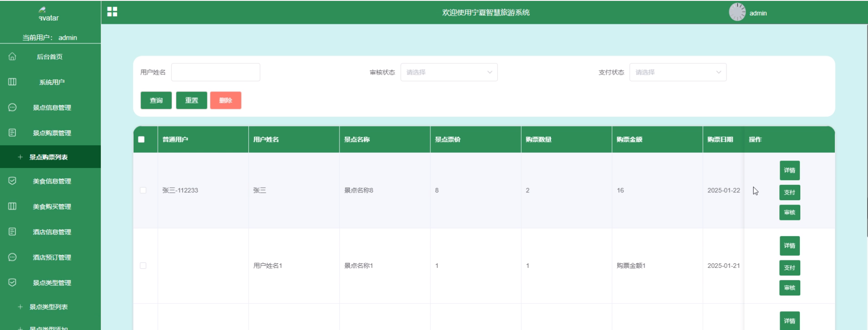The width and height of the screenshot is (868, 330).
Task: Click 详情 button in 张三 row
Action: (790, 170)
